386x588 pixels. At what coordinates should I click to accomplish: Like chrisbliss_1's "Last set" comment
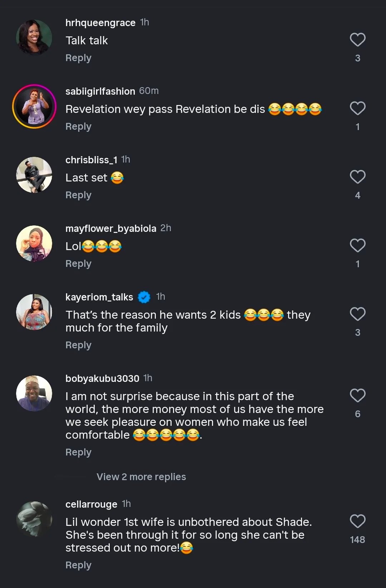click(357, 177)
